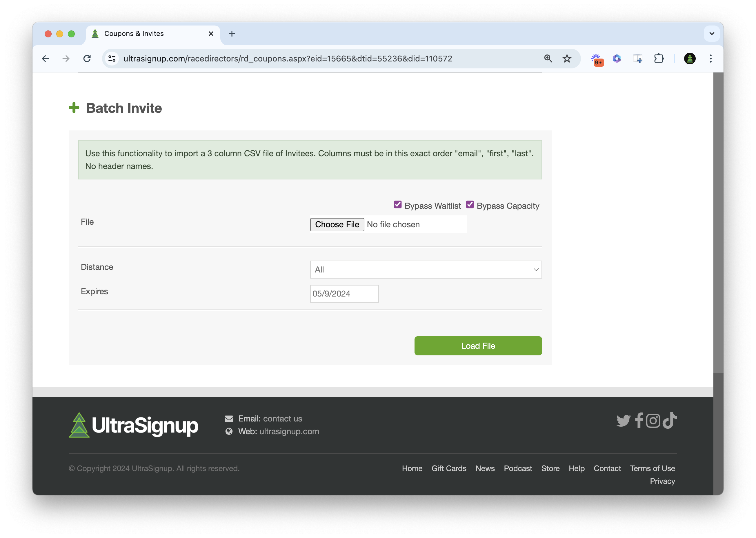Open the Gift Cards footer link
756x538 pixels.
coord(448,468)
